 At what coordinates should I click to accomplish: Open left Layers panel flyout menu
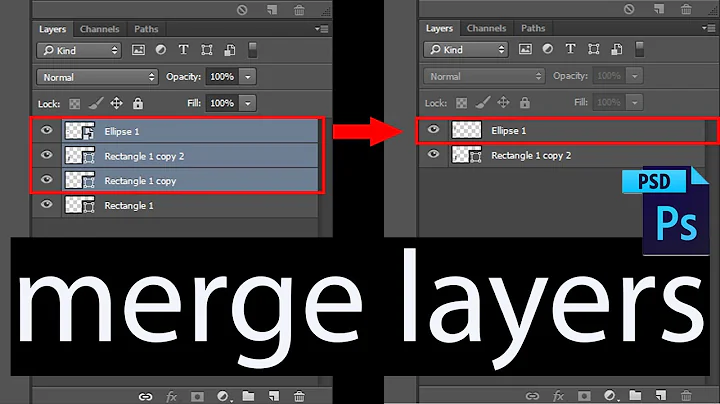(321, 29)
